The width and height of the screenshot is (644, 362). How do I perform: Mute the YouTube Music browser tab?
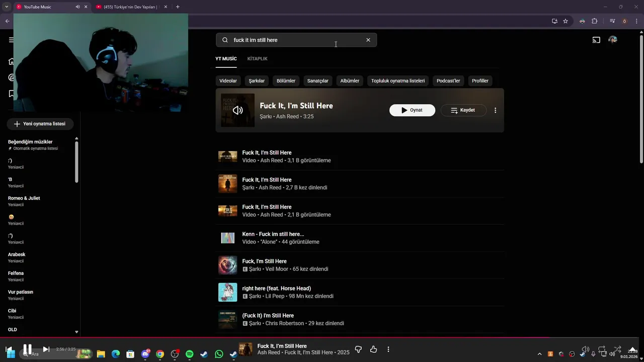pyautogui.click(x=77, y=7)
